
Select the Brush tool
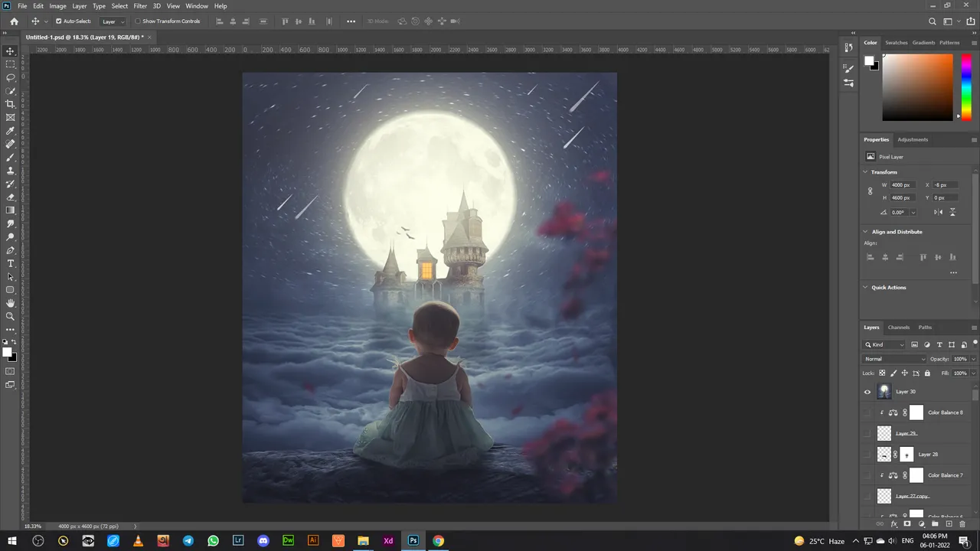point(10,157)
